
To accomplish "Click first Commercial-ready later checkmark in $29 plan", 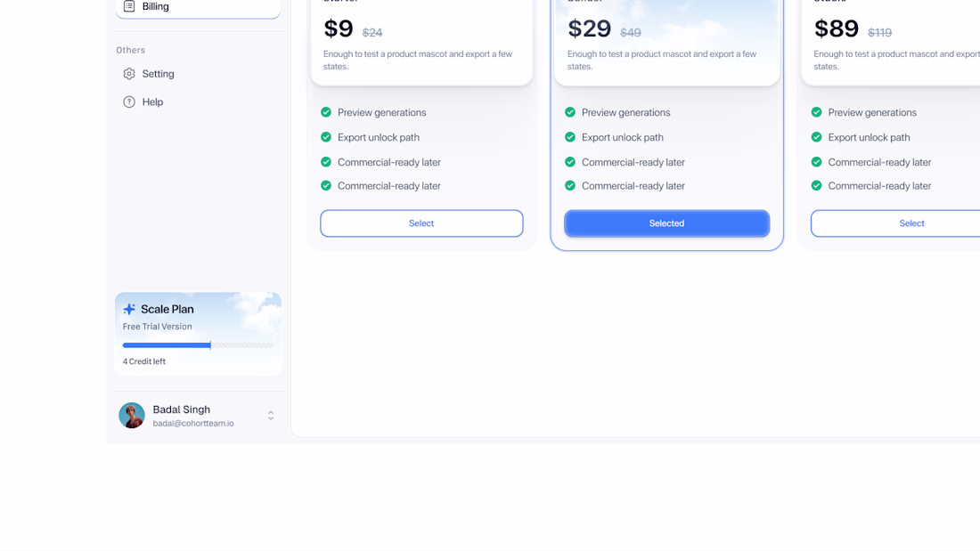I will pyautogui.click(x=570, y=162).
